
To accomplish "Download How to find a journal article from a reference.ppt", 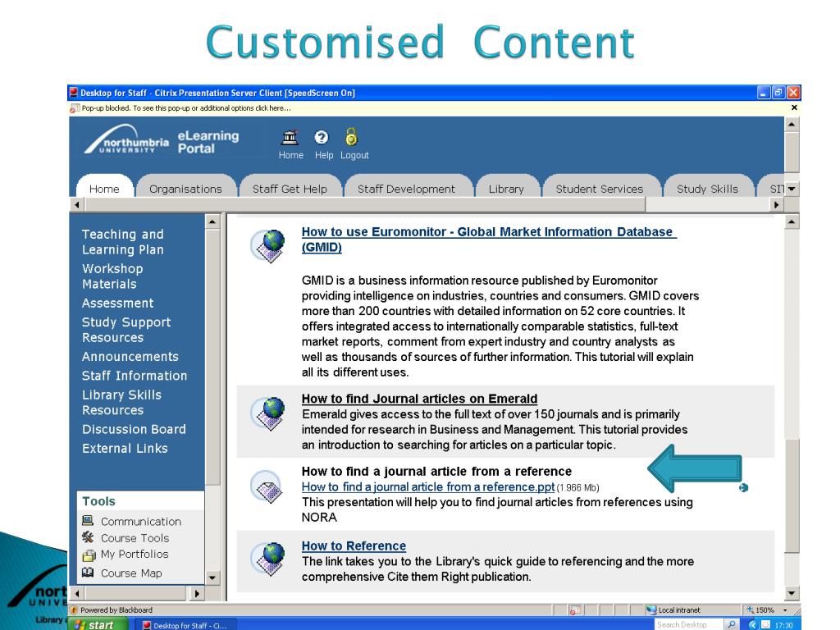I will click(428, 486).
